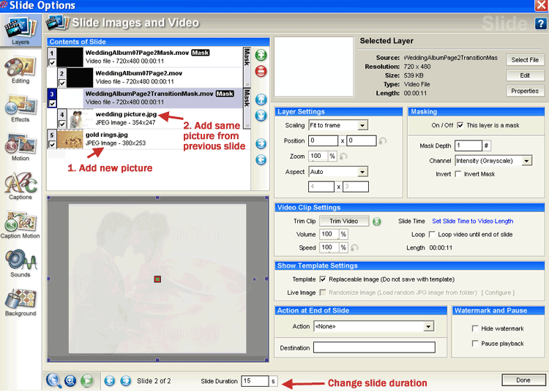Toggle visibility of wedding picture.jpg layer

coord(62,124)
